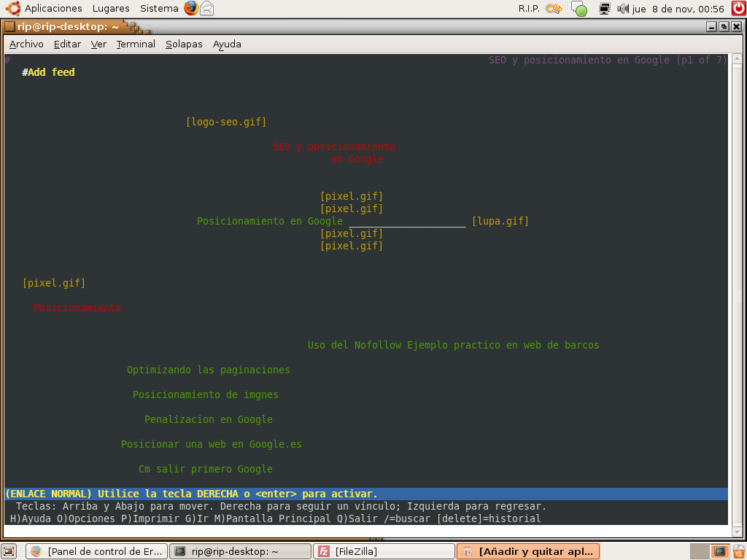The width and height of the screenshot is (747, 560).
Task: Switch to Añadir y quitar apl... taskbar window
Action: 528,551
